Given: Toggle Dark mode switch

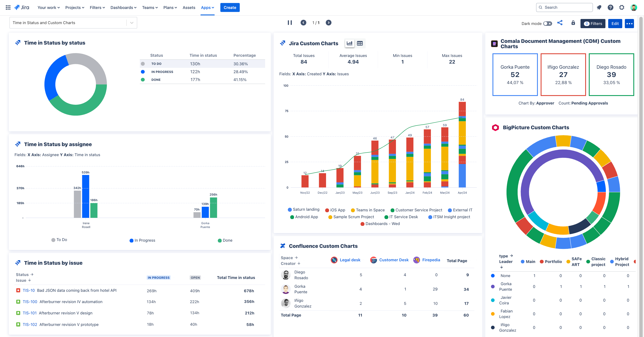Looking at the screenshot, I should click(x=547, y=23).
